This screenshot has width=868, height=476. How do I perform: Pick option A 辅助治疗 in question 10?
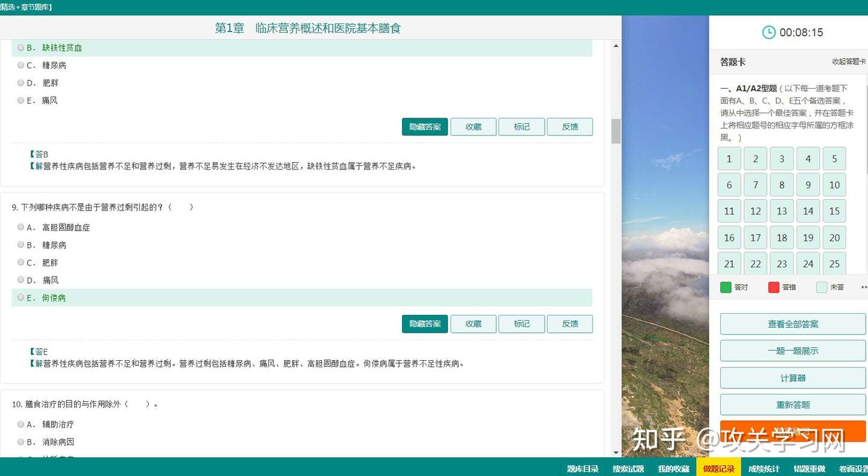coord(21,424)
